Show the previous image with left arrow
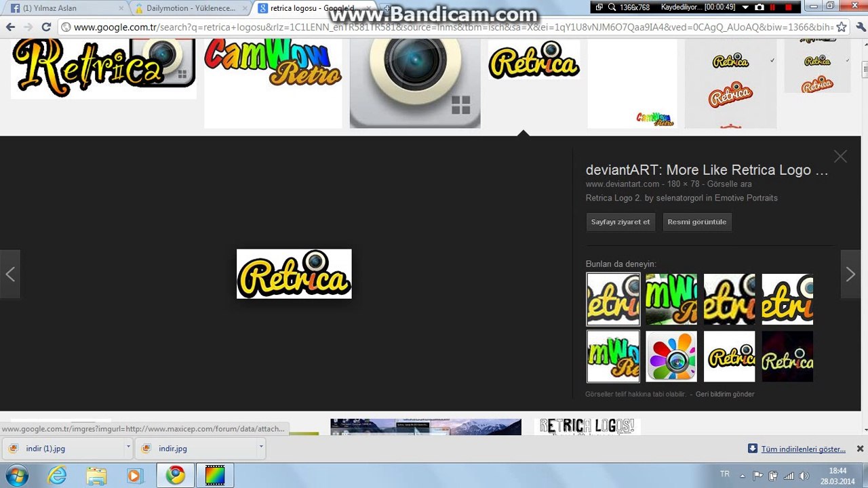Screen dimensions: 868x488 pyautogui.click(x=10, y=274)
